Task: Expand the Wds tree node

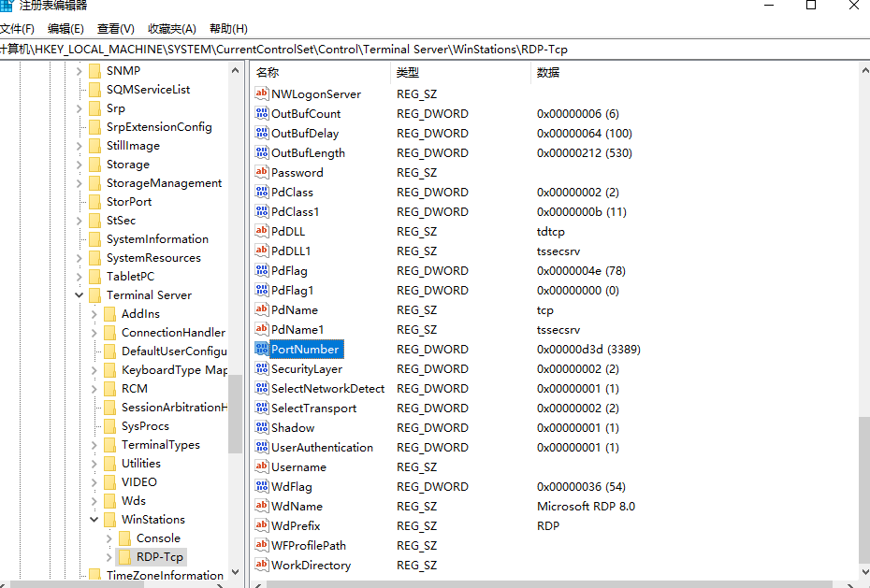Action: (x=94, y=501)
